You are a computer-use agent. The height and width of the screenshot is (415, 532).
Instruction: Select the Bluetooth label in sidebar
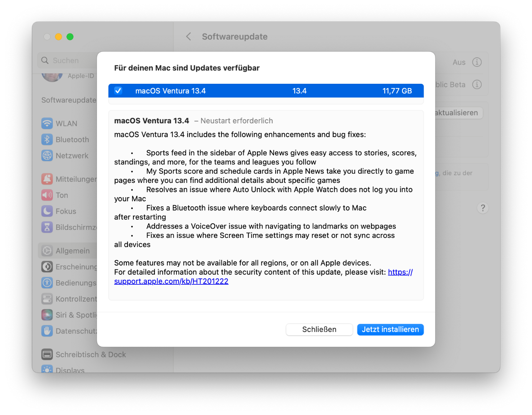pos(72,140)
